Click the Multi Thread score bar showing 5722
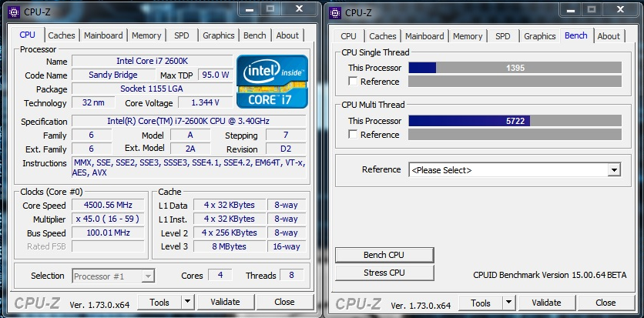The height and width of the screenshot is (318, 644). point(515,121)
